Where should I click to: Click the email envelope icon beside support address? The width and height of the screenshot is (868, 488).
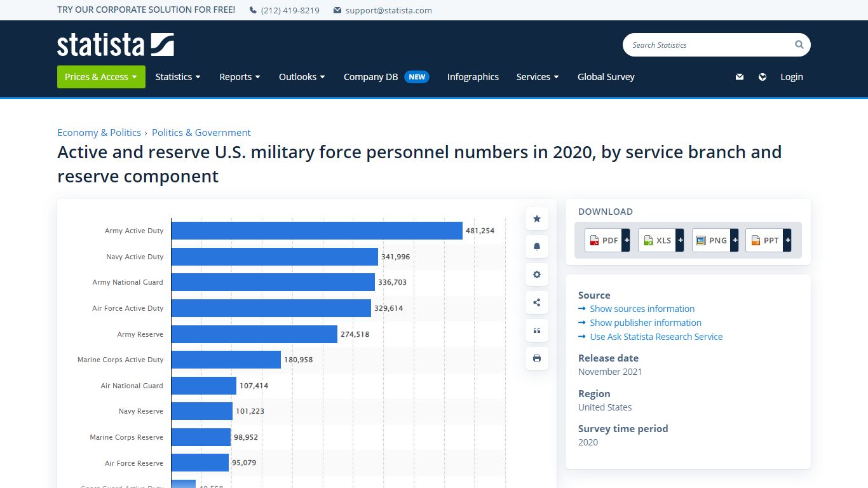337,10
